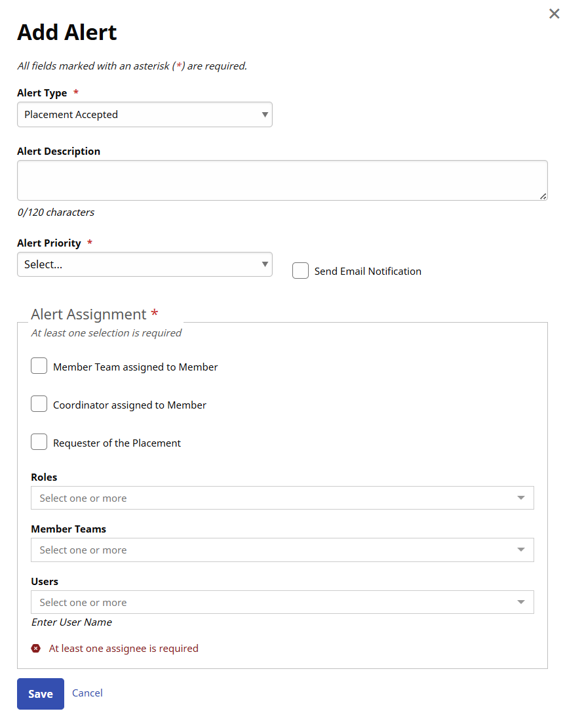This screenshot has height=728, width=565.
Task: Open the Alert Priority Select dropdown
Action: click(x=138, y=265)
